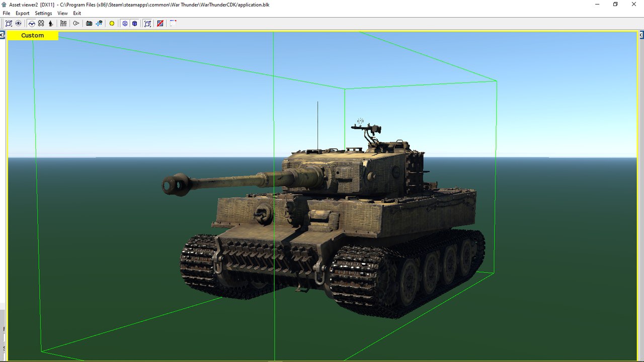This screenshot has height=362, width=644.
Task: Click the footprints icon in toolbar
Action: [x=41, y=23]
